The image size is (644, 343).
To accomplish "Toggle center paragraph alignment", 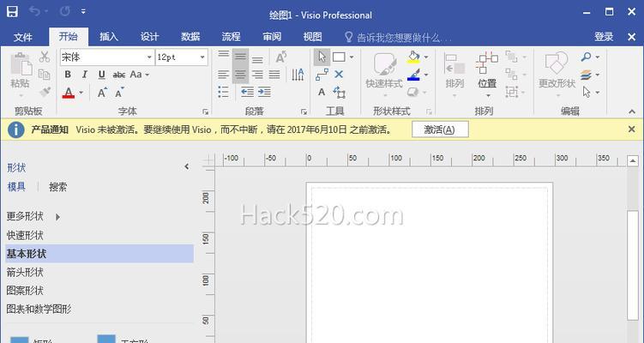I will (x=240, y=75).
